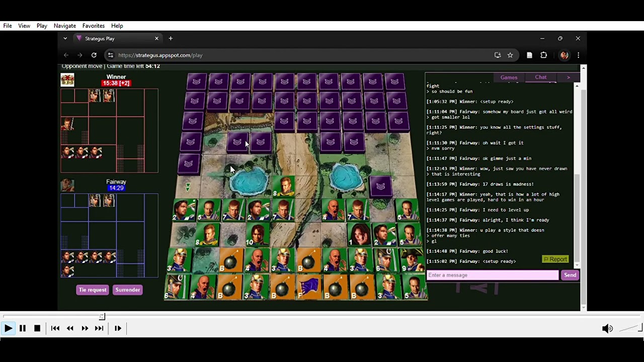Click the player name Winner
The image size is (644, 362).
[116, 77]
